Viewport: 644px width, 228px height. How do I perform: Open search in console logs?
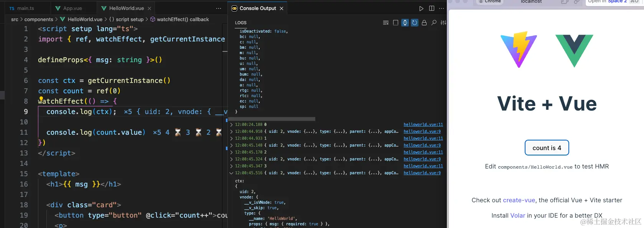click(434, 23)
